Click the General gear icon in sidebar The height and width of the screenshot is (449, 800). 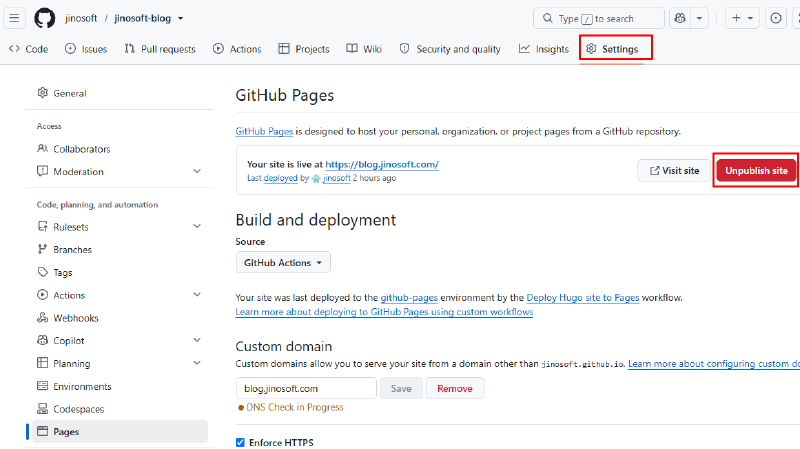point(42,93)
